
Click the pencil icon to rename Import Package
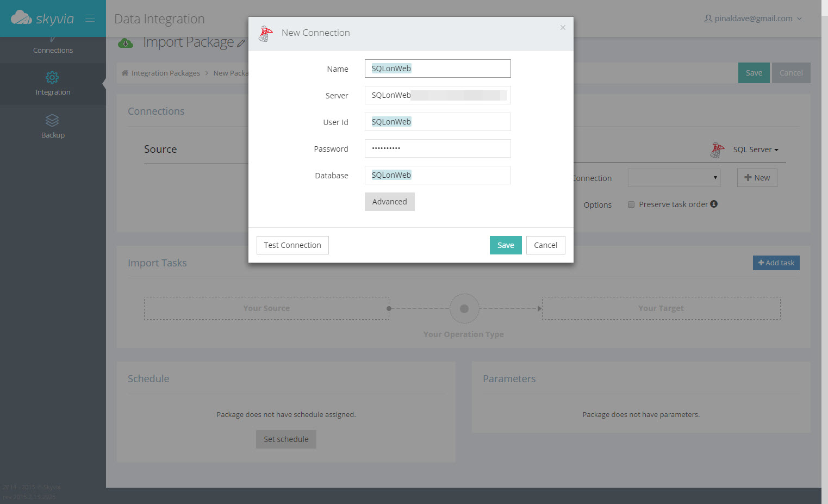pyautogui.click(x=241, y=43)
